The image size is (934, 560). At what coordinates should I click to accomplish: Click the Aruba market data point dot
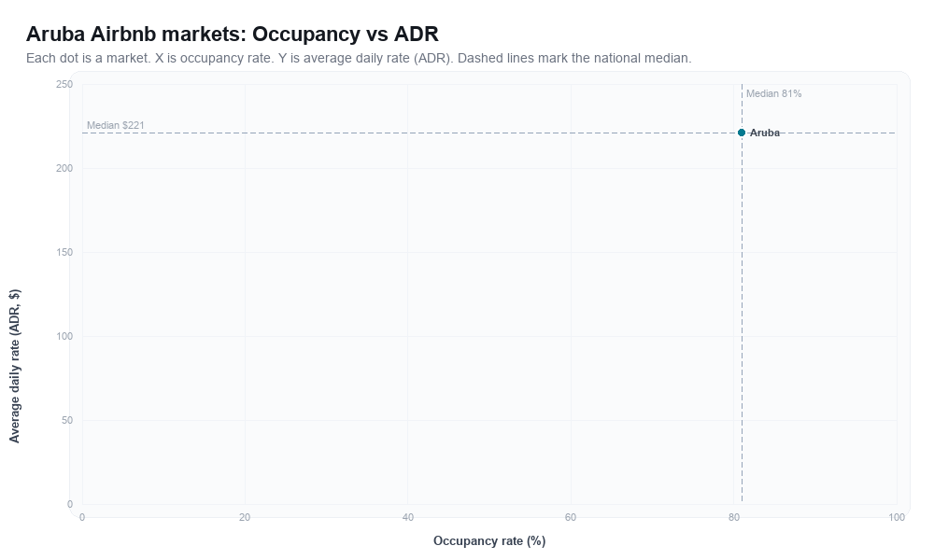(742, 133)
